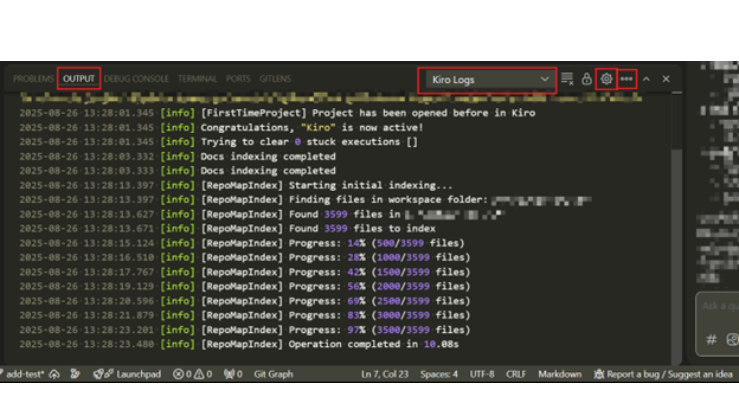This screenshot has height=415, width=739.
Task: Open the three-dot more actions menu
Action: [x=627, y=79]
